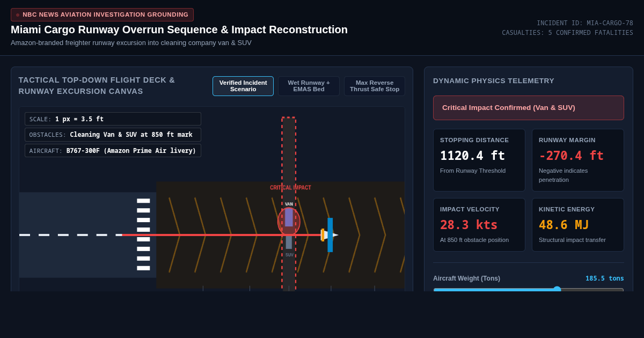Click the gray SUV obstacle marker

(x=289, y=243)
